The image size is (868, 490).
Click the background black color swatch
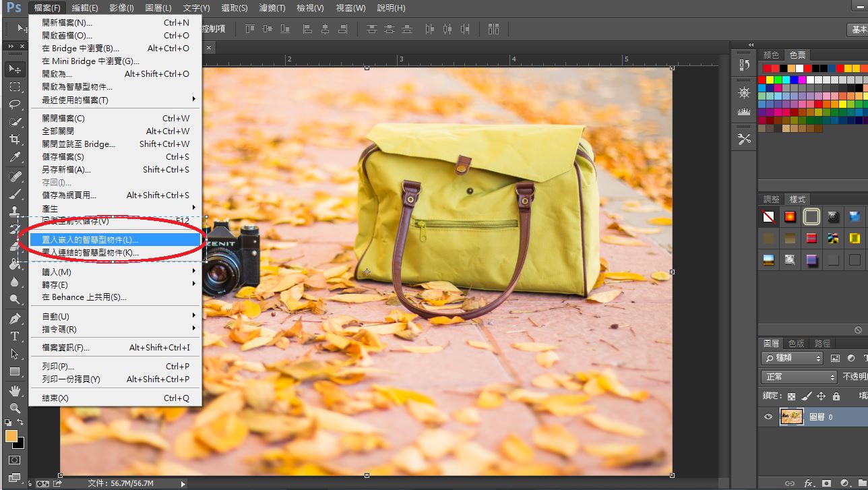20,444
